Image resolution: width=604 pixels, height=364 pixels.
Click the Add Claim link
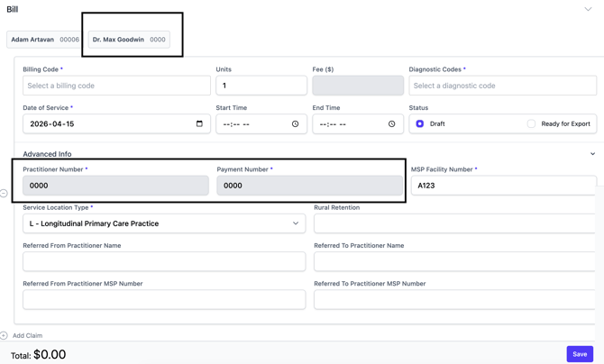pyautogui.click(x=27, y=335)
